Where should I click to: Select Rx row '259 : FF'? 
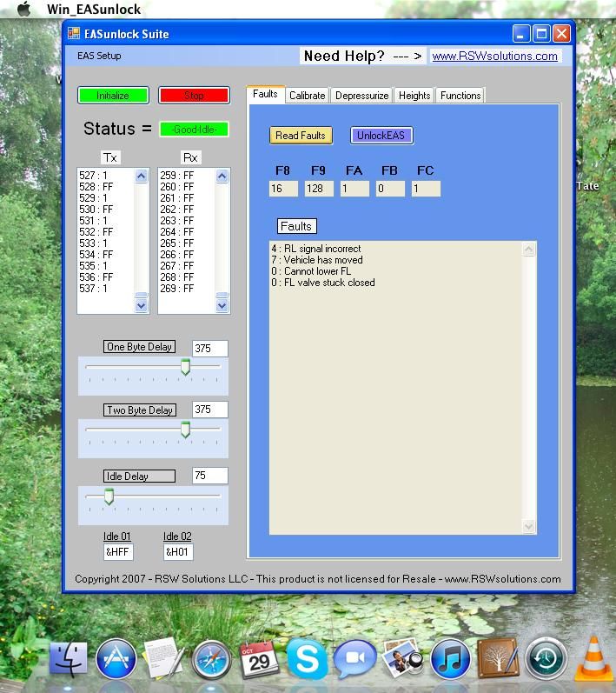click(x=176, y=176)
